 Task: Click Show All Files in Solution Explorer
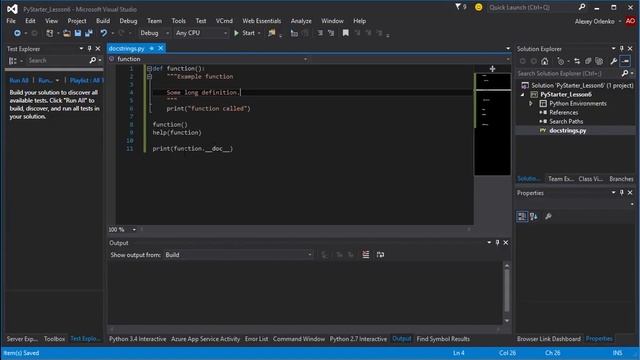pos(599,61)
